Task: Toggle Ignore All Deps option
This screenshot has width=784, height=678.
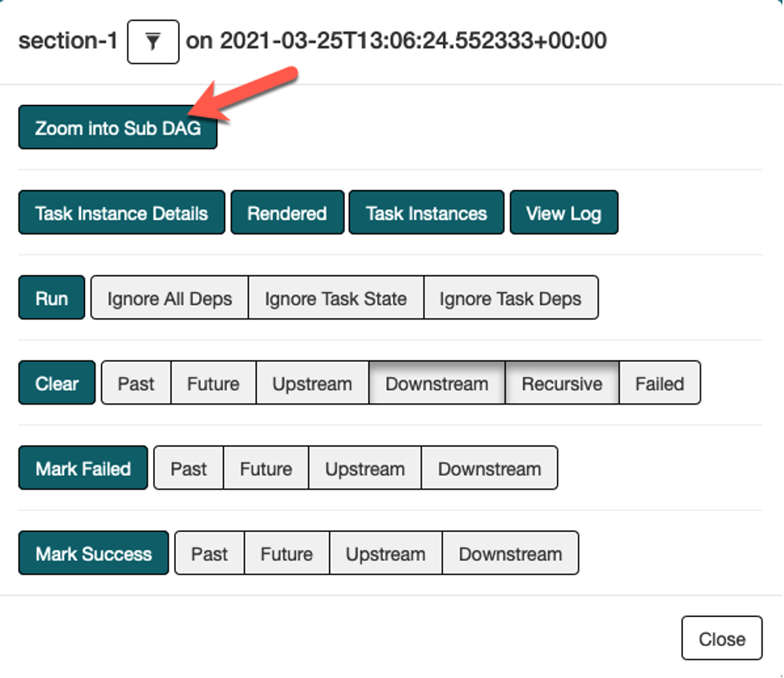Action: coord(169,298)
